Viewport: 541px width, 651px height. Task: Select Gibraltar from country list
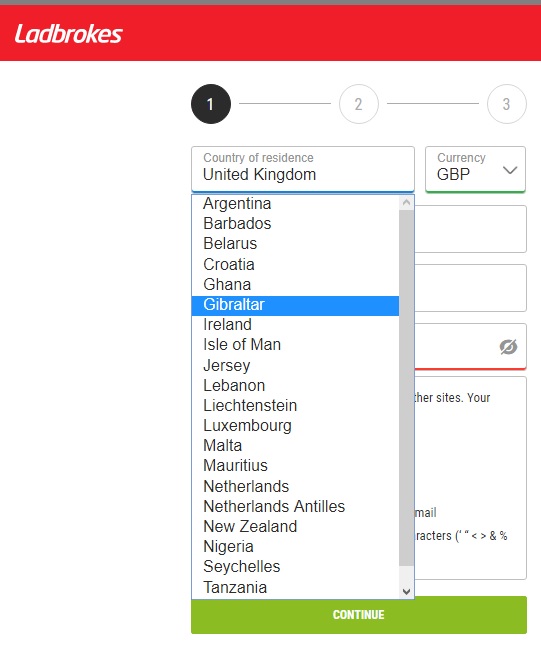pyautogui.click(x=295, y=305)
